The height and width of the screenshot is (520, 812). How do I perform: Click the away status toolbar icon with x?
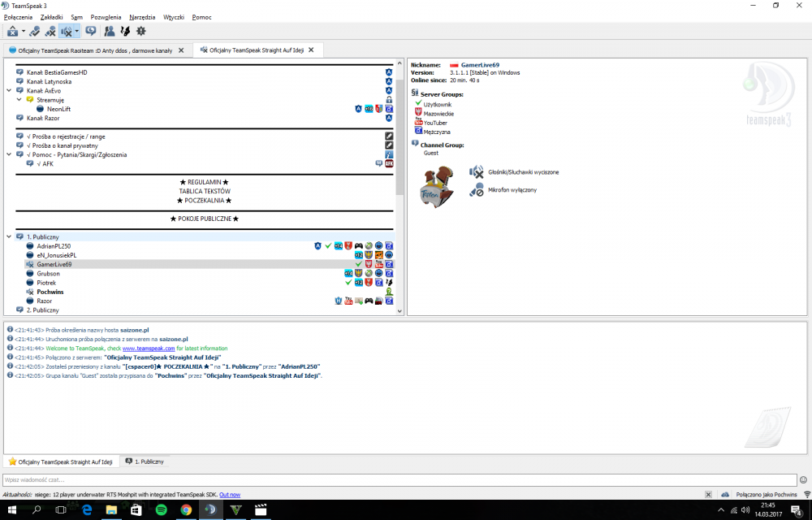[x=50, y=32]
